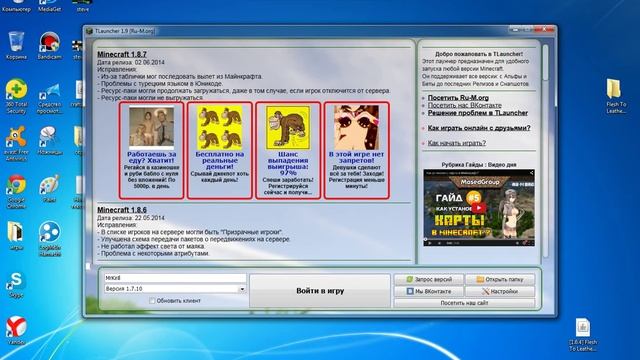Click the MediaGet desktop icon label
This screenshot has height=360, width=640.
coord(49,9)
